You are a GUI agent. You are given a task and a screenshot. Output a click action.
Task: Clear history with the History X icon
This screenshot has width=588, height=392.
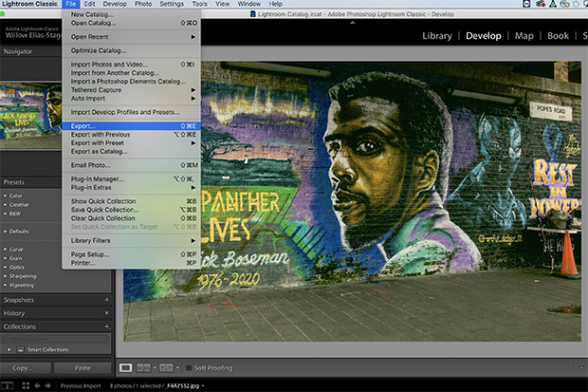(x=107, y=313)
